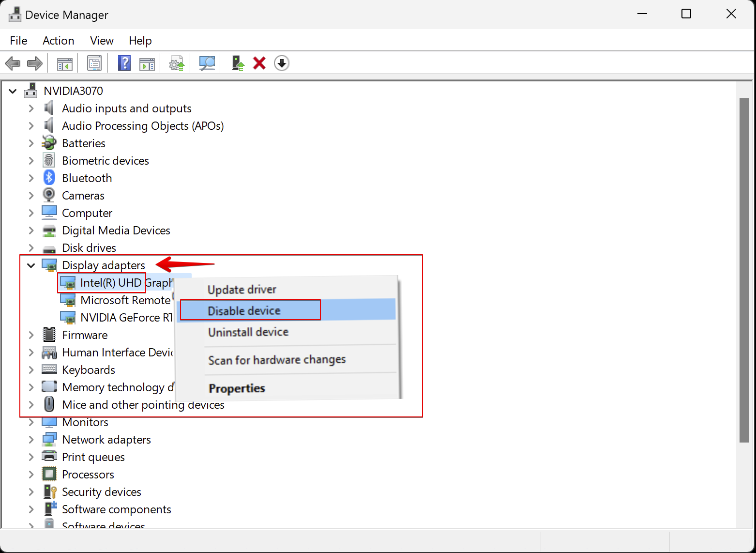The width and height of the screenshot is (756, 553).
Task: Open the File menu
Action: [x=18, y=41]
